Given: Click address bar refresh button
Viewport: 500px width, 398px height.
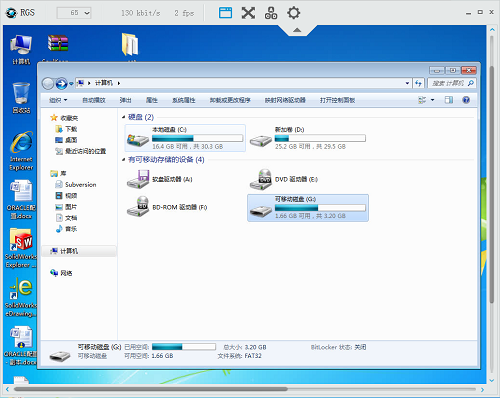Looking at the screenshot, I should point(419,83).
